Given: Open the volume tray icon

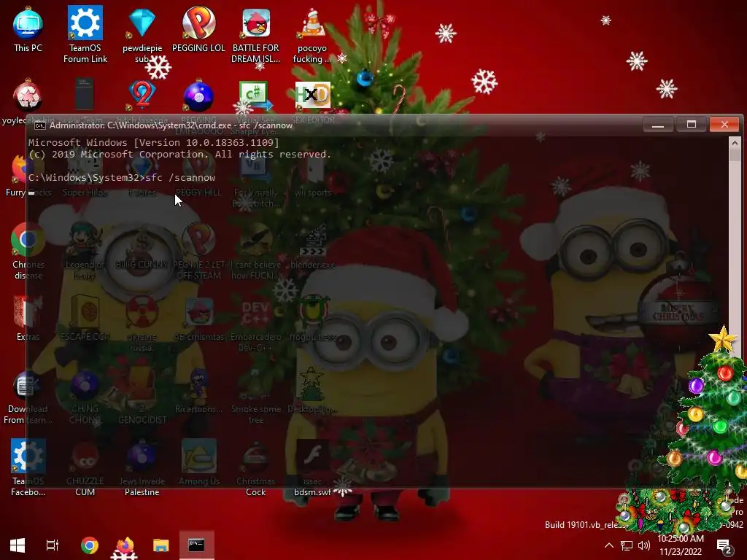Looking at the screenshot, I should point(644,545).
